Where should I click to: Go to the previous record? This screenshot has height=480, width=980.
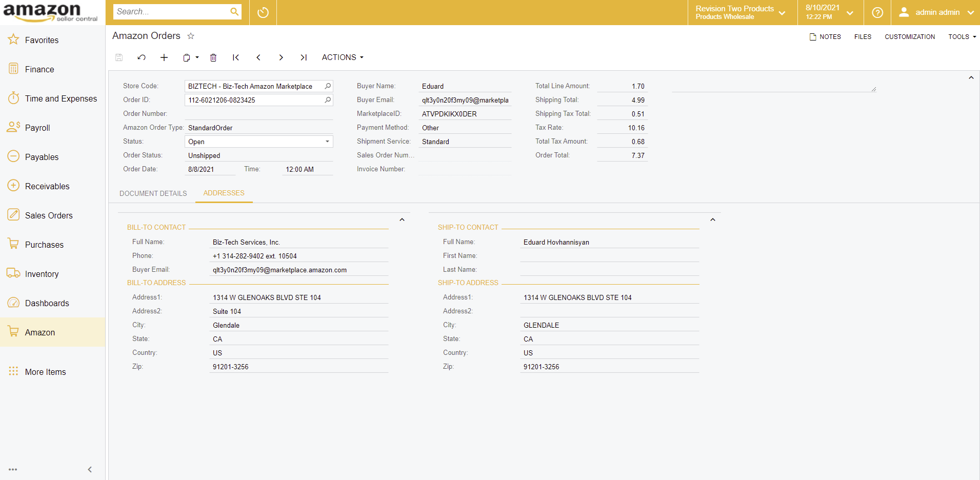click(x=258, y=57)
